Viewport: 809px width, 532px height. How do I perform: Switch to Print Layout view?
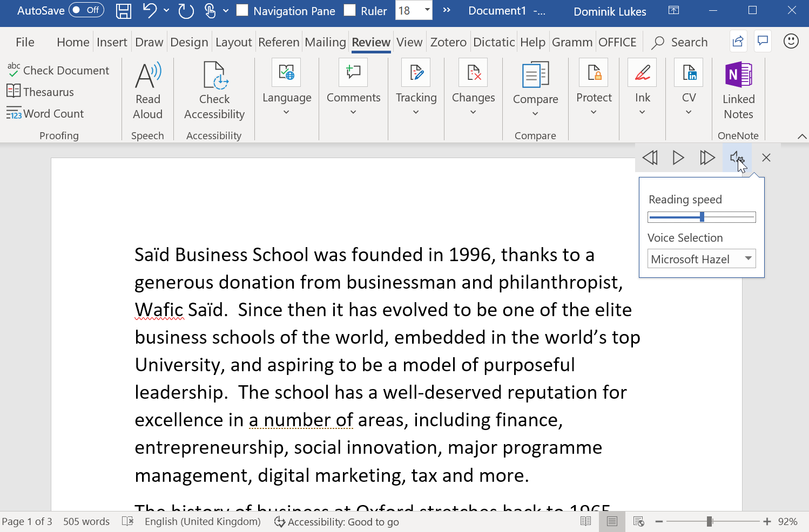612,521
